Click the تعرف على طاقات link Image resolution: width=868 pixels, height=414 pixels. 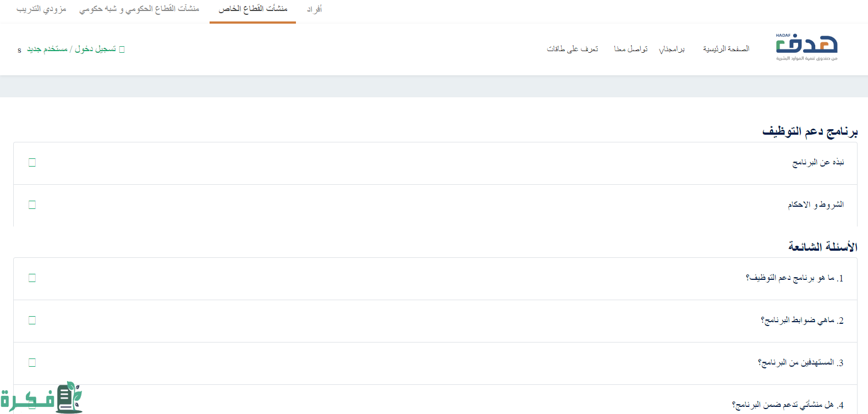click(x=572, y=49)
